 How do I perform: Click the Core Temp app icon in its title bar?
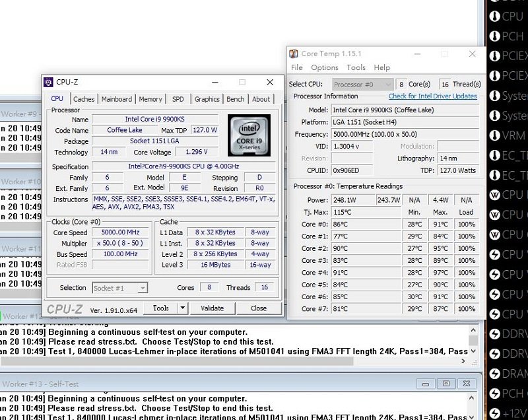click(x=294, y=53)
